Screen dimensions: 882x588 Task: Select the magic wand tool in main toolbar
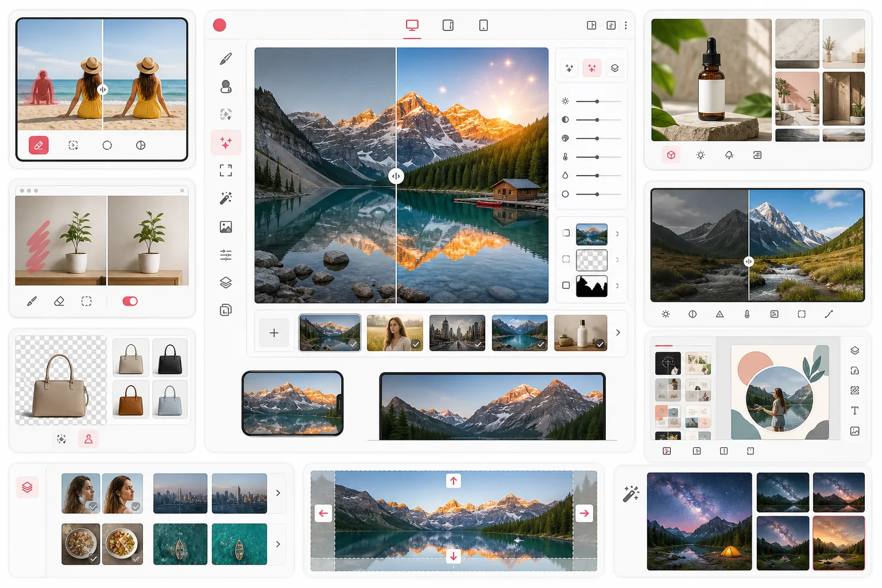coord(226,198)
